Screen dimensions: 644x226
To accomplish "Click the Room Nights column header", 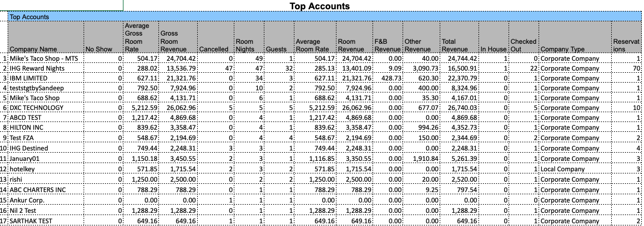I will click(x=244, y=45).
